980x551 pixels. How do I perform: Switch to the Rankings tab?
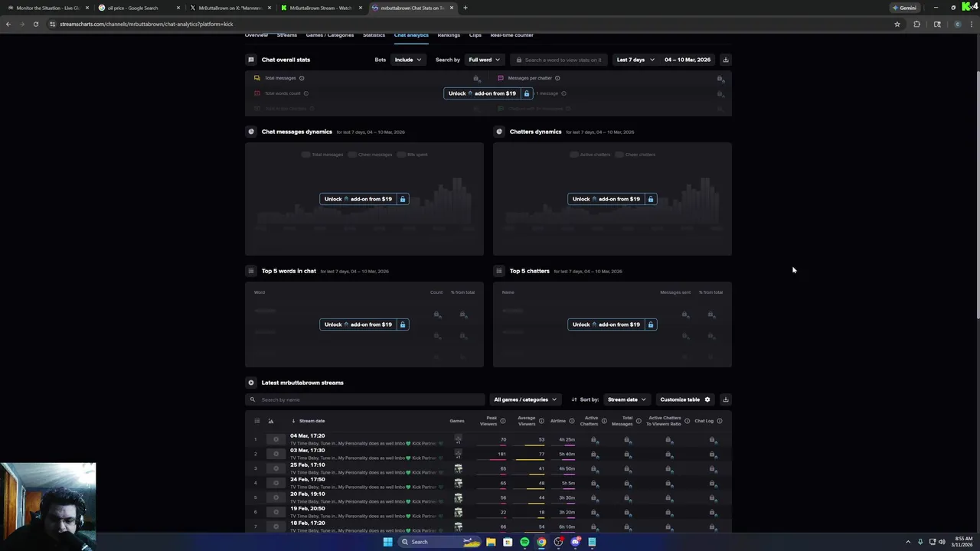coord(449,35)
